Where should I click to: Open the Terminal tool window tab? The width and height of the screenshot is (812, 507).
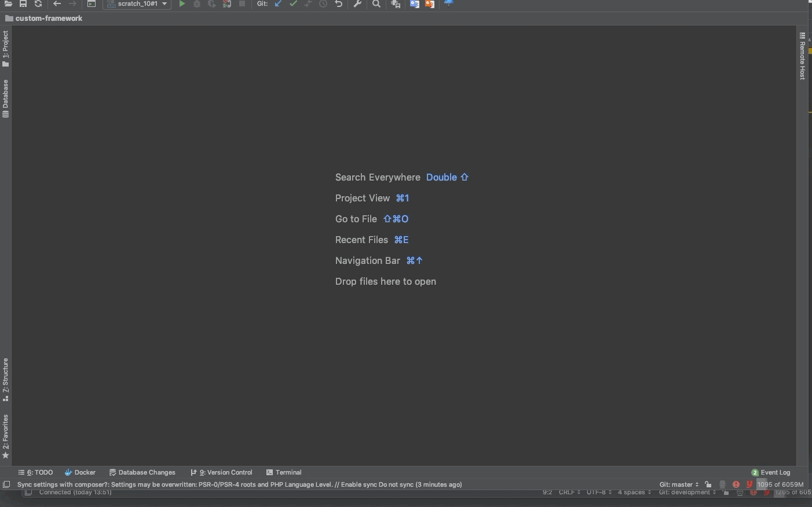pyautogui.click(x=284, y=472)
